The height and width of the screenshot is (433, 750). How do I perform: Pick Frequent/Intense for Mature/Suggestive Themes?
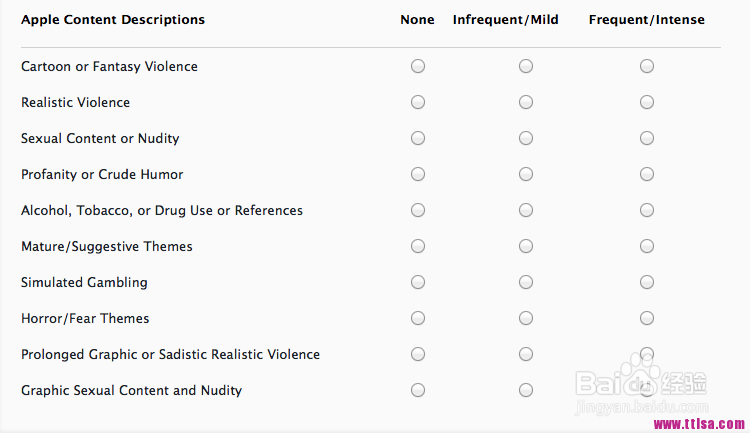[647, 246]
